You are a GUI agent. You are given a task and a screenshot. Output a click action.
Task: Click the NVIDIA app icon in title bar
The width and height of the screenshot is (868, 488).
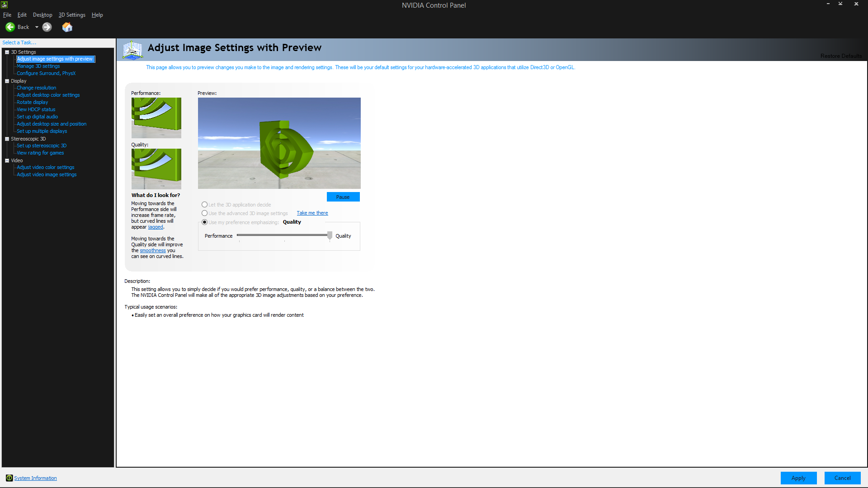4,4
